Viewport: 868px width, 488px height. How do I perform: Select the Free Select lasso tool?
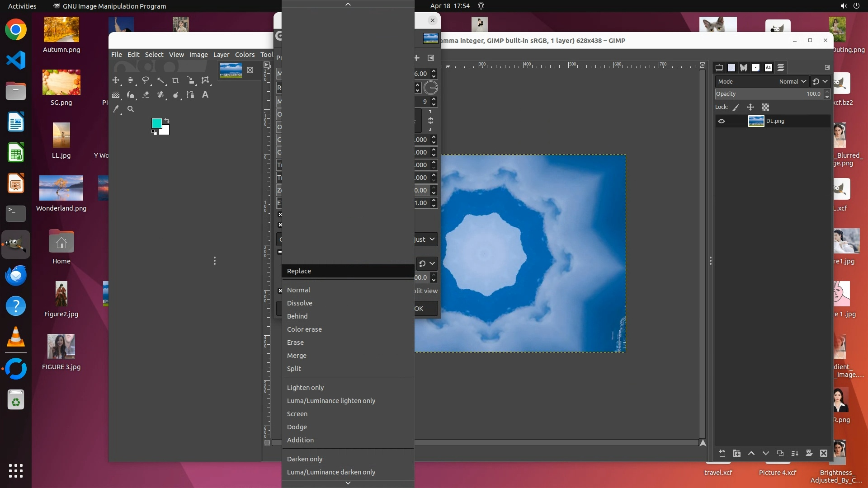(x=146, y=80)
